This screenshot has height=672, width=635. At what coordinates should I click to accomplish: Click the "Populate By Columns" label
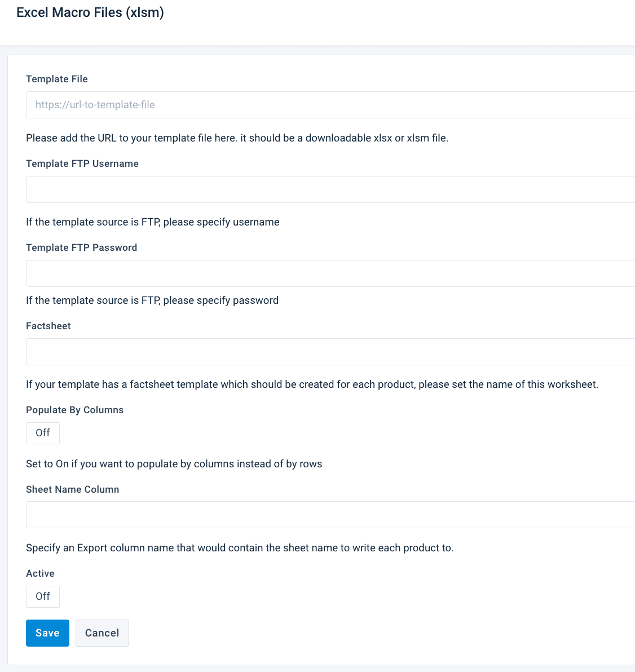[75, 410]
